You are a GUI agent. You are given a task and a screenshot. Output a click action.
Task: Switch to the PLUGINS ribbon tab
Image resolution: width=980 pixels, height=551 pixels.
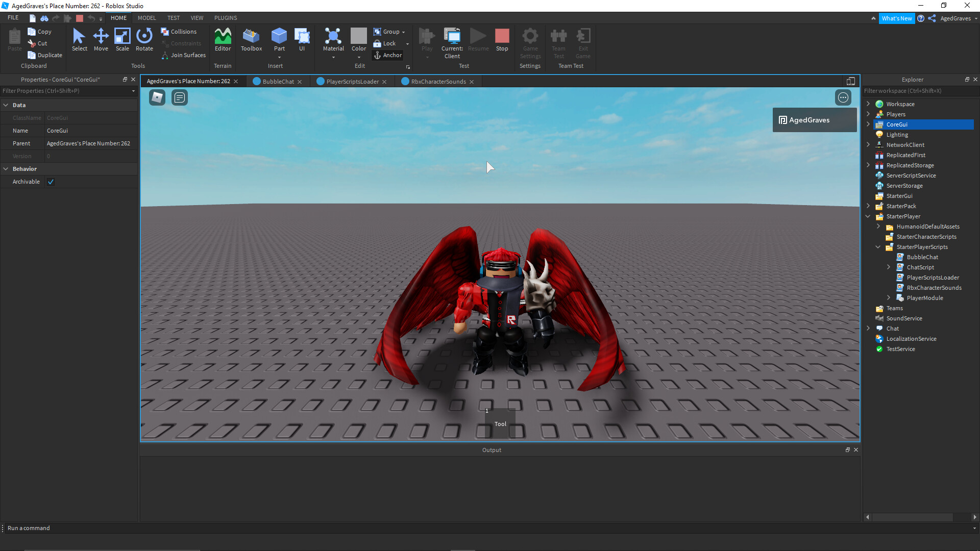point(226,18)
